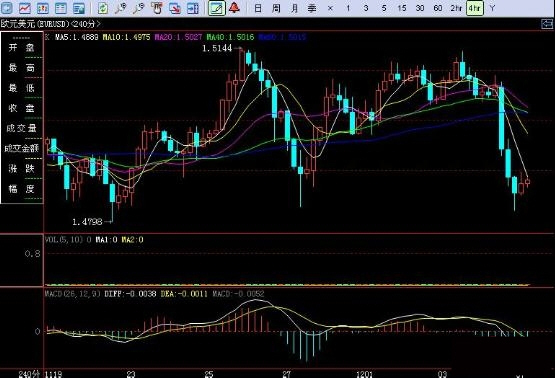
Task: Collapse panel with arrow icon at right
Action: pos(547,24)
